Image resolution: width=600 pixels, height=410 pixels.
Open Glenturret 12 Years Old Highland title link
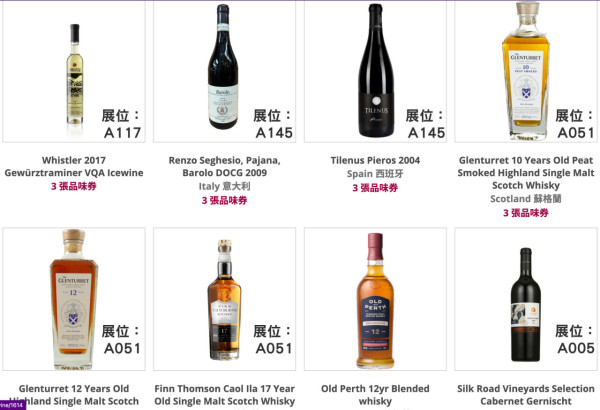point(74,395)
